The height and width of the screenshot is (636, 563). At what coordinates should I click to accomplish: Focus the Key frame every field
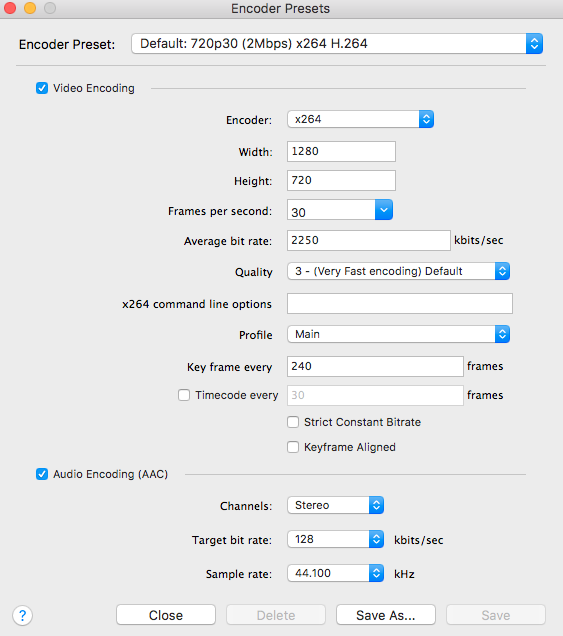coord(375,366)
